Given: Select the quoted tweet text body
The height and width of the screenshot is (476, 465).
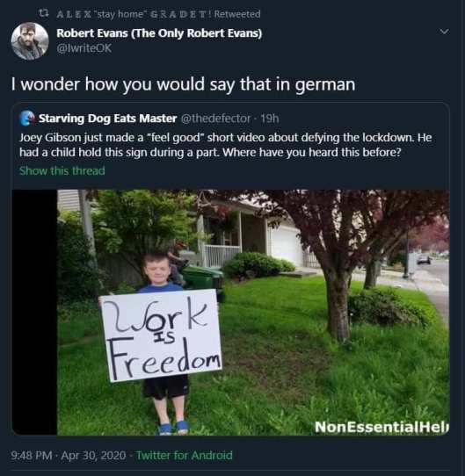Looking at the screenshot, I should (x=226, y=145).
